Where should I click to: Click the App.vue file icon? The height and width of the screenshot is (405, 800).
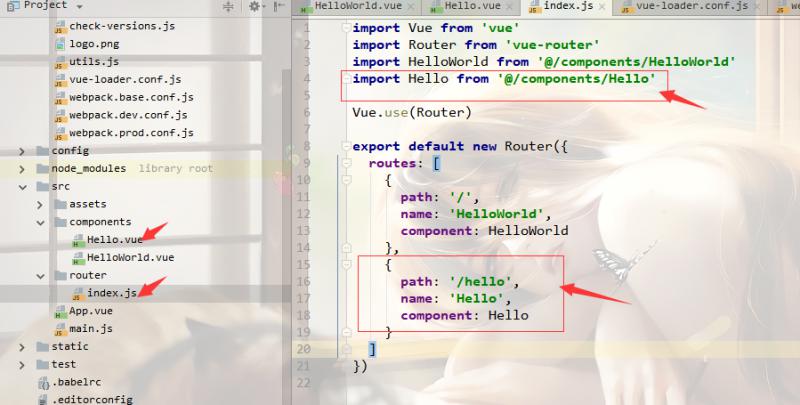61,312
